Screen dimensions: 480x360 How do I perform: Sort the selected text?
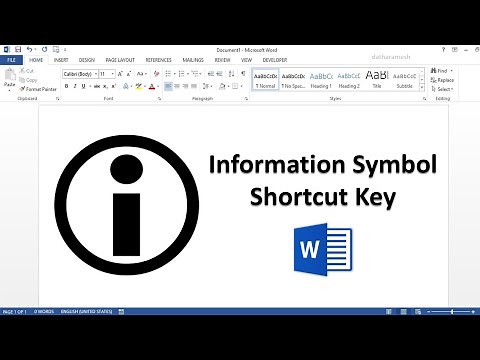tap(232, 74)
